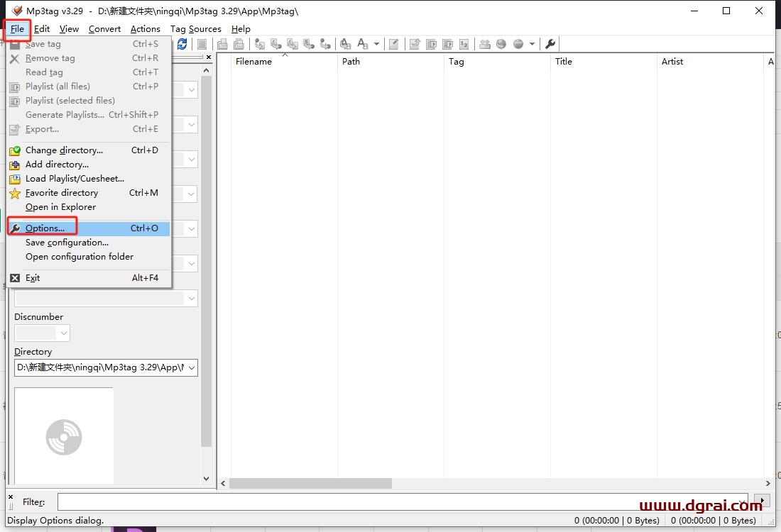Click the Path column header
Viewport: 781px width, 532px height.
coord(390,62)
